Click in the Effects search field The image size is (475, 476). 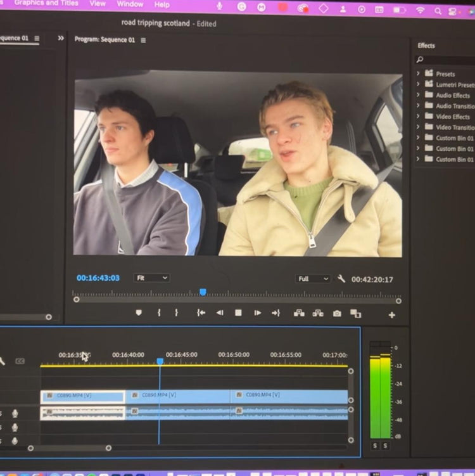click(x=446, y=60)
